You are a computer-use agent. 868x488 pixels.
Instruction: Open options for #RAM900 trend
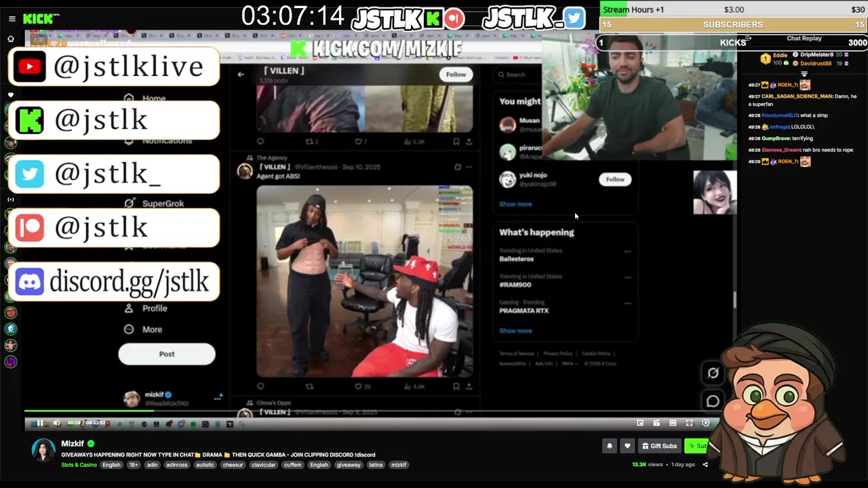tap(627, 277)
